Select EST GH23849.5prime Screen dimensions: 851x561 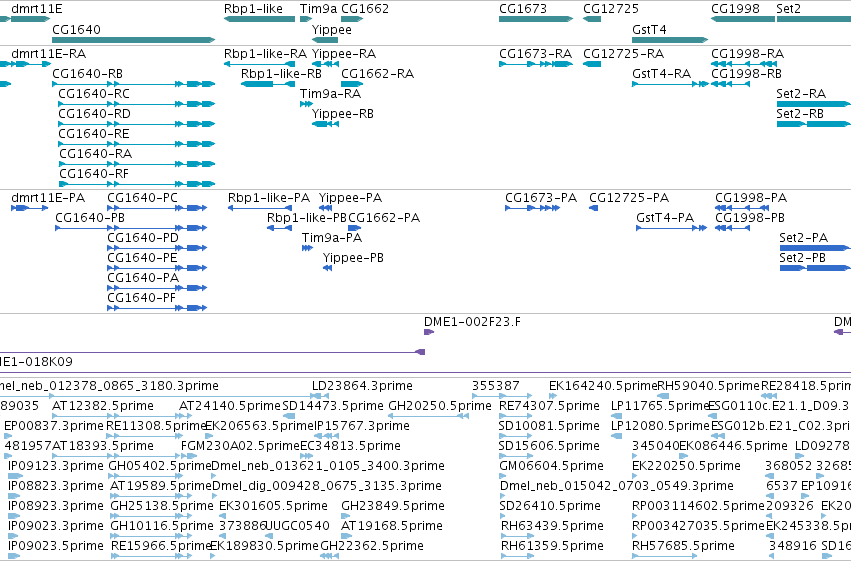pyautogui.click(x=393, y=507)
